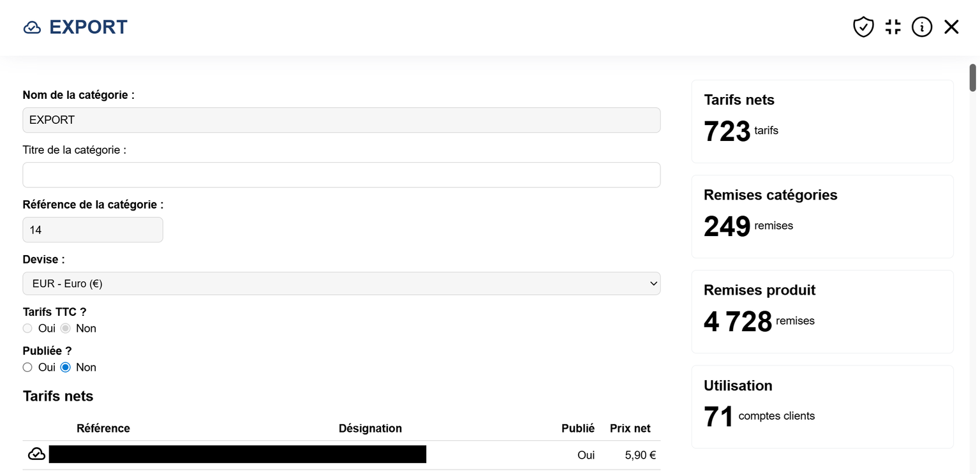Click the cloud icon in first tarif row
The image size is (980, 474).
[x=37, y=454]
